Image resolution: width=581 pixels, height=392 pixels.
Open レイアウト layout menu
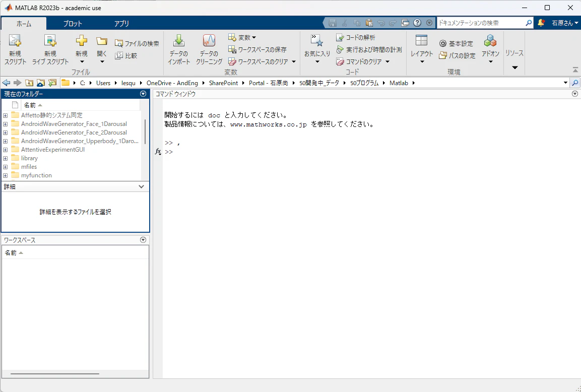click(422, 50)
